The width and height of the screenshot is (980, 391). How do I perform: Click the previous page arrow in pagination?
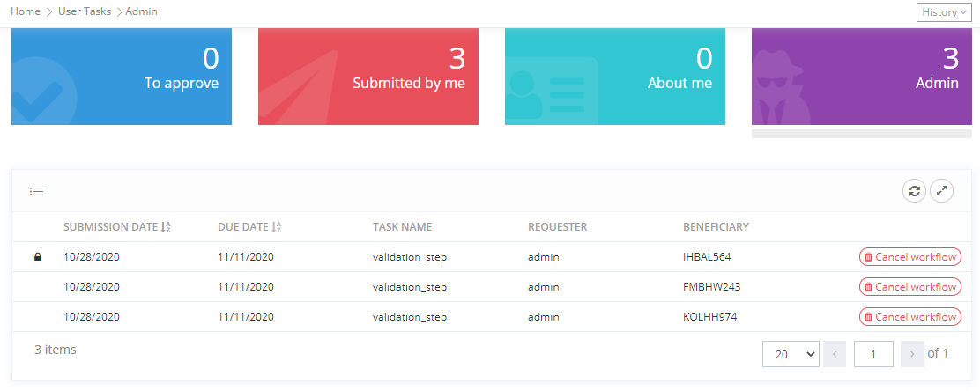pyautogui.click(x=834, y=354)
